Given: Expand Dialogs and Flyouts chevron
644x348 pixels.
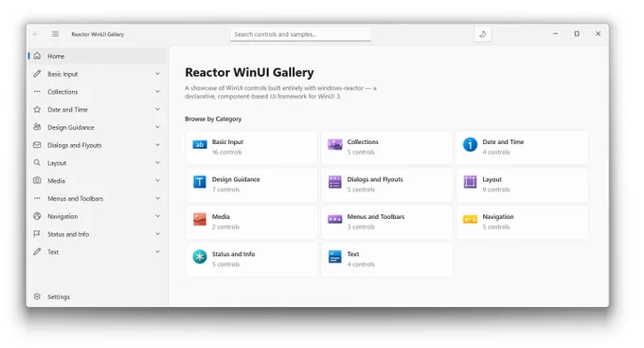Looking at the screenshot, I should click(x=158, y=145).
